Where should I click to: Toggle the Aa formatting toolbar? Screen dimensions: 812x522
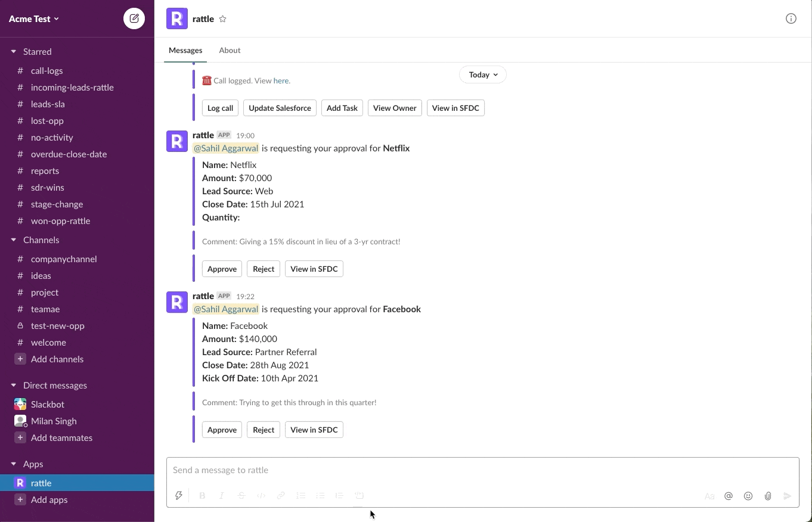[x=709, y=496]
